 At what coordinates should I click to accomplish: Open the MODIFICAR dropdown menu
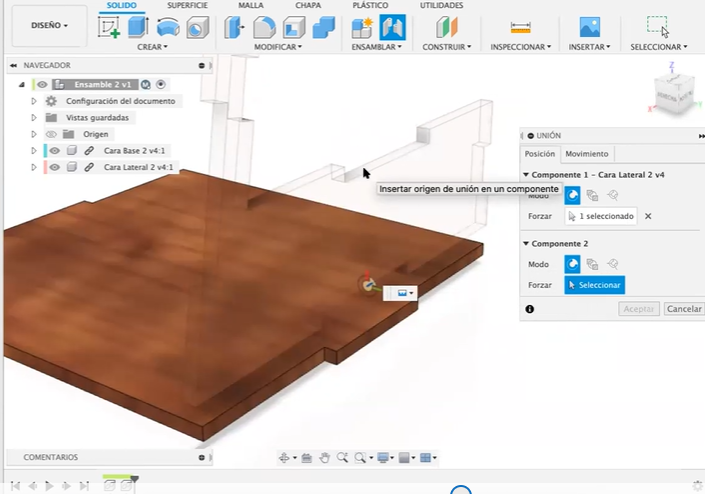pos(278,47)
